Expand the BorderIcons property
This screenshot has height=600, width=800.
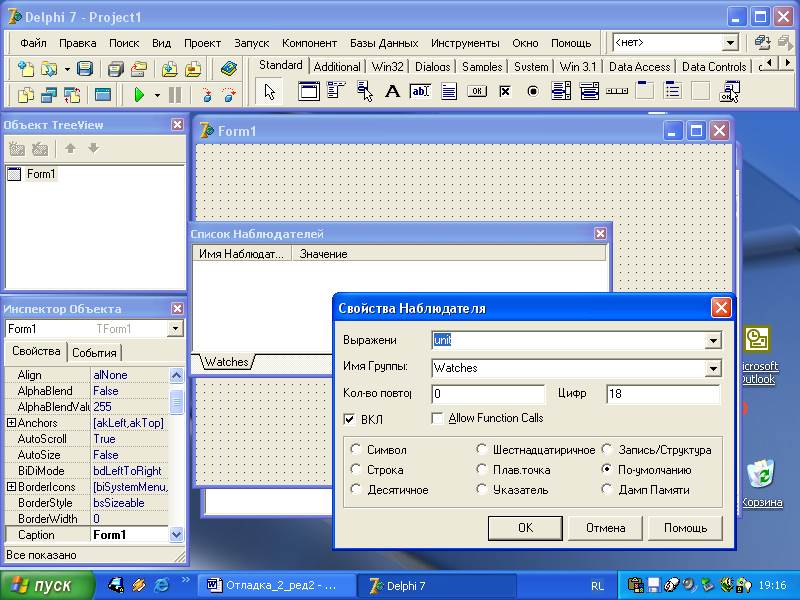[11, 487]
